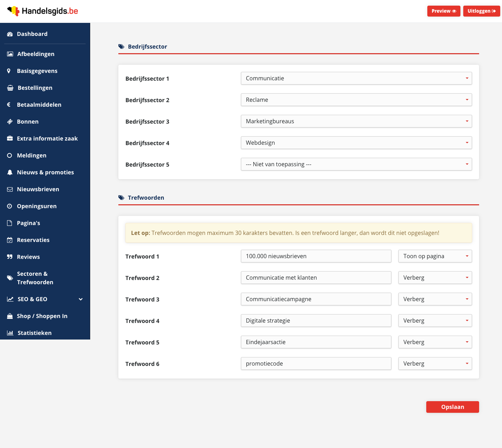Click the Trefwoord 6 promotiecode field

(x=316, y=363)
